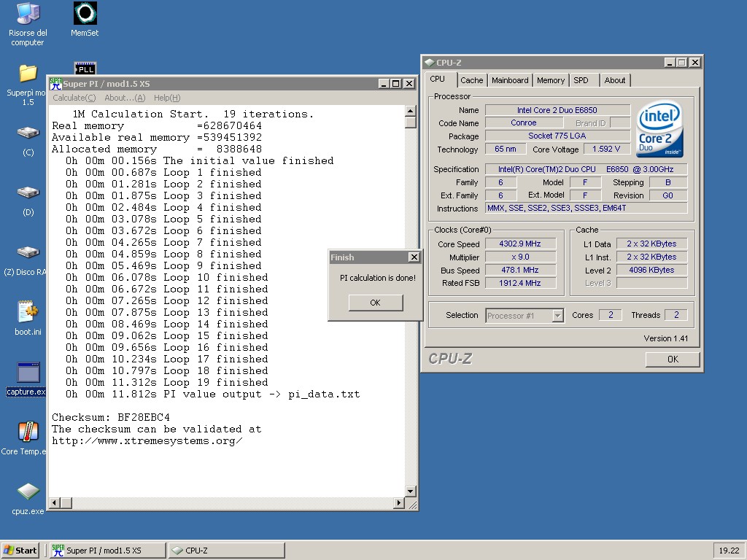Image resolution: width=747 pixels, height=560 pixels.
Task: Click the Cores value 2
Action: point(611,315)
